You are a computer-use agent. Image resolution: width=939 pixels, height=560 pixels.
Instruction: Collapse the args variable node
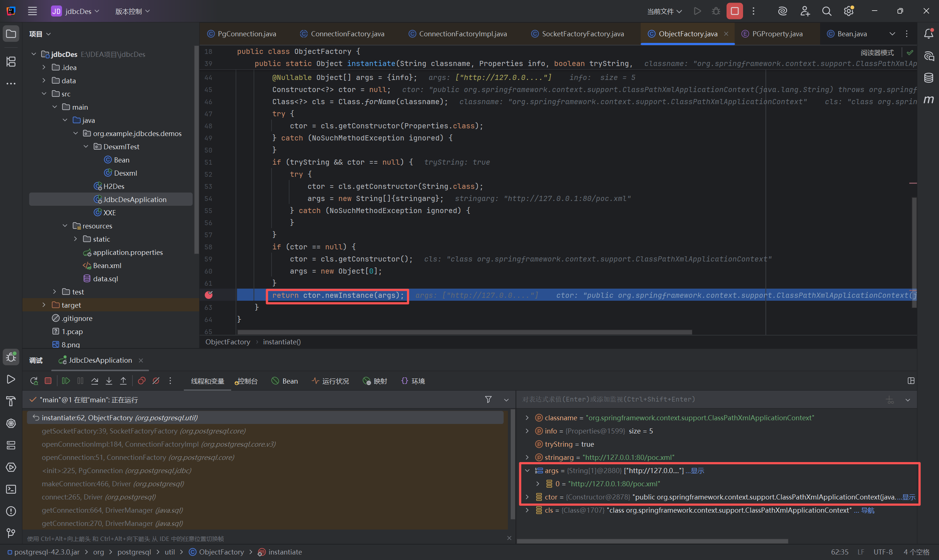(527, 471)
